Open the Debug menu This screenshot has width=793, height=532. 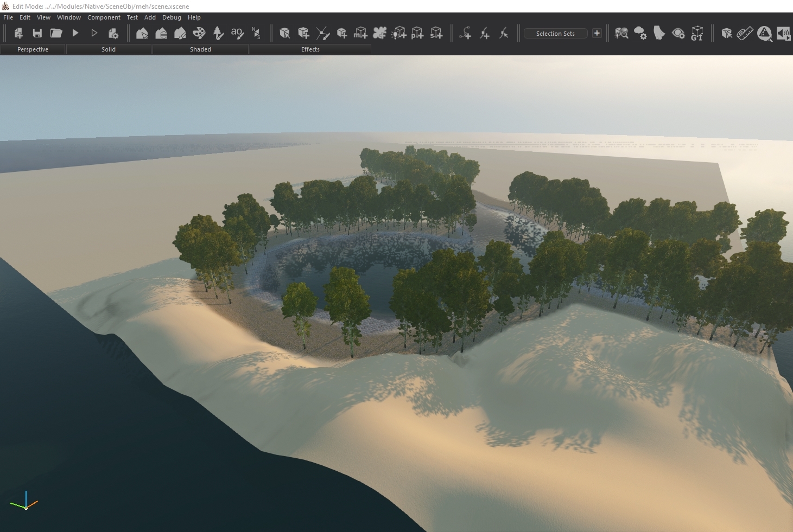point(172,17)
